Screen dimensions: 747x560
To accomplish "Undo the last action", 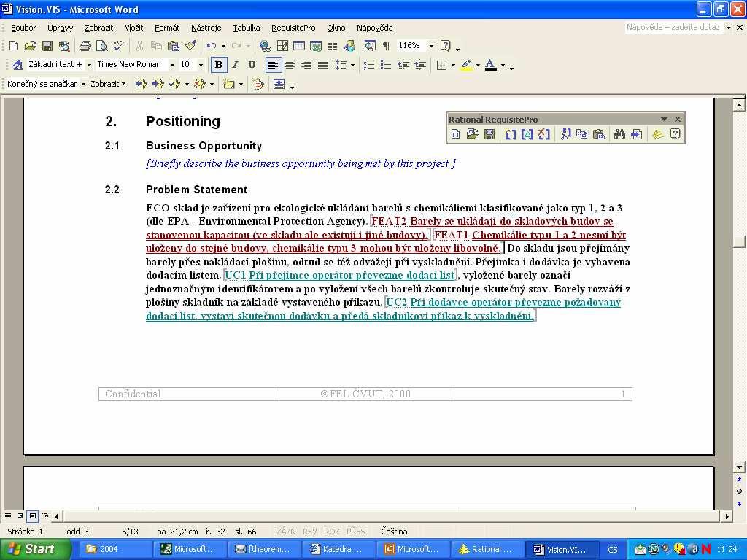I will [211, 46].
